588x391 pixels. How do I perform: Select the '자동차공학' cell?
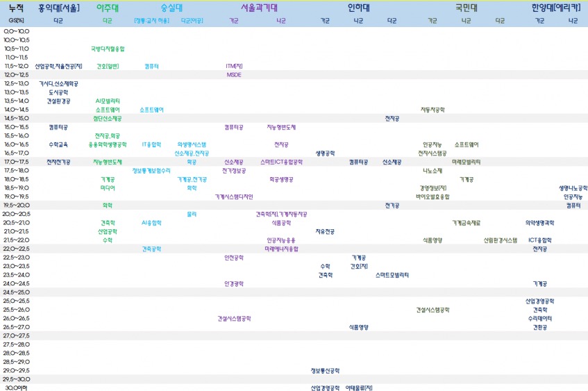pos(432,110)
